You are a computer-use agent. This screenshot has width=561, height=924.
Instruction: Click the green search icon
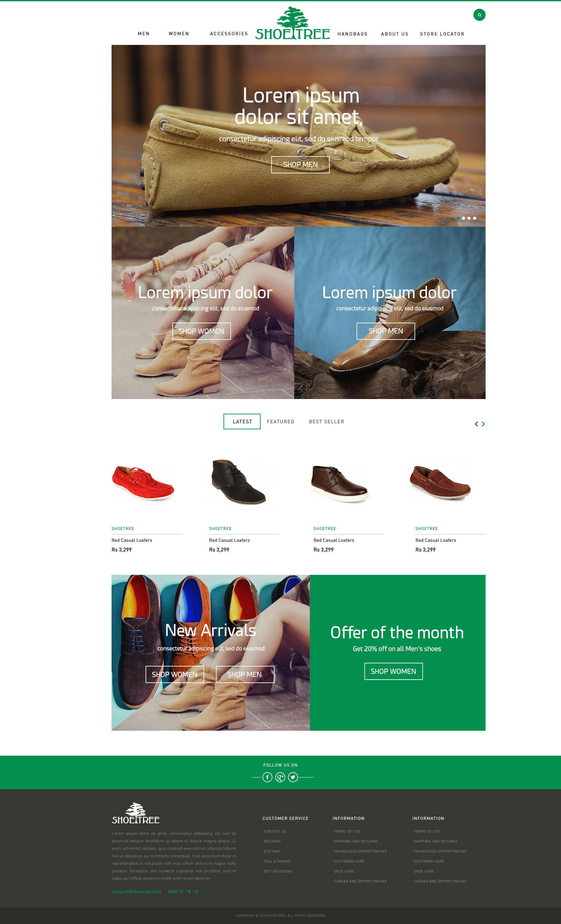(479, 15)
